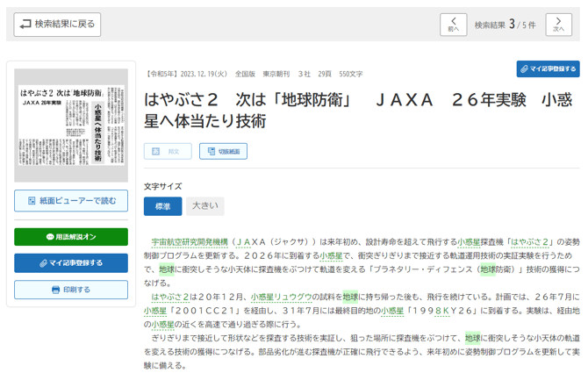Open the newspaper clipping thumbnail

pyautogui.click(x=71, y=126)
